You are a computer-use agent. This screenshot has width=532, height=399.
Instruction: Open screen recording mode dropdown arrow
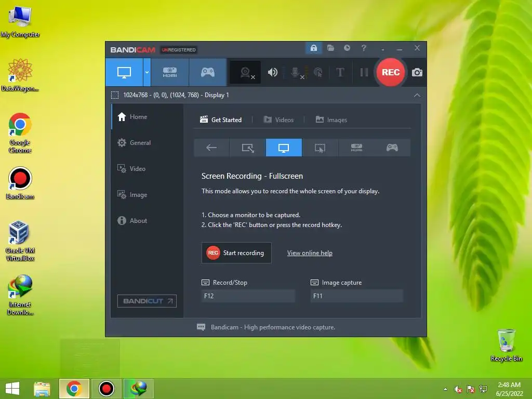click(x=147, y=72)
